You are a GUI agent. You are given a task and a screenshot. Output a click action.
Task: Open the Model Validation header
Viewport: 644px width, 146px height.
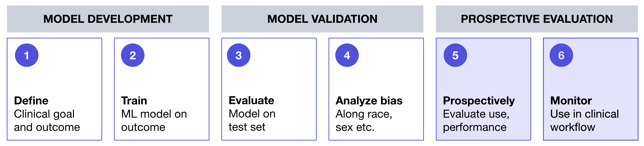click(x=322, y=19)
